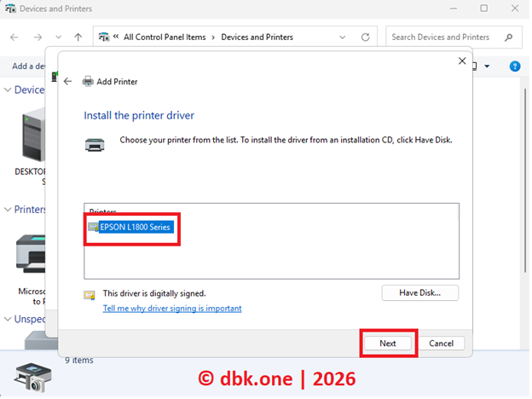
Task: Go up one level with the up arrow
Action: pos(78,38)
